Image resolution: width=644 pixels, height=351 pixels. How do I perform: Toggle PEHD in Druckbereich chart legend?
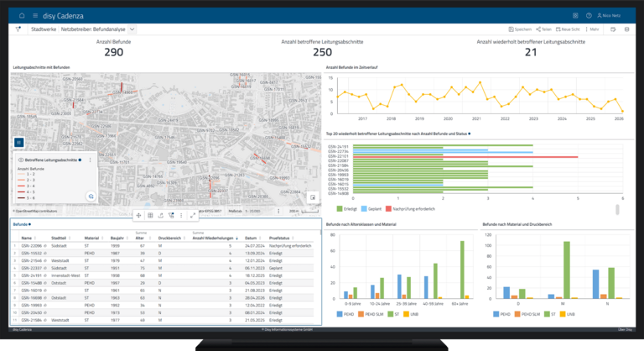[x=501, y=314]
